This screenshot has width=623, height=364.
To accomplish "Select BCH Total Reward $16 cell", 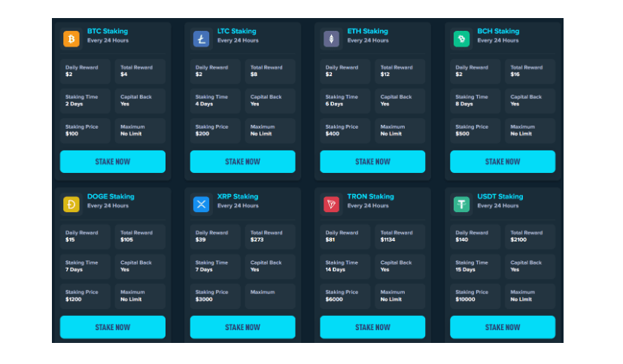I will tap(530, 71).
